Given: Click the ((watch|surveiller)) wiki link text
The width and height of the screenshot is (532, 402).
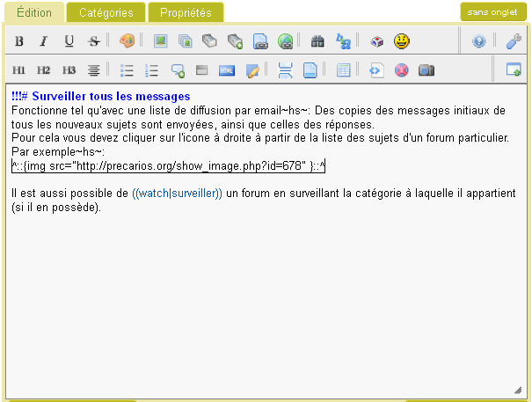Looking at the screenshot, I should (x=177, y=194).
